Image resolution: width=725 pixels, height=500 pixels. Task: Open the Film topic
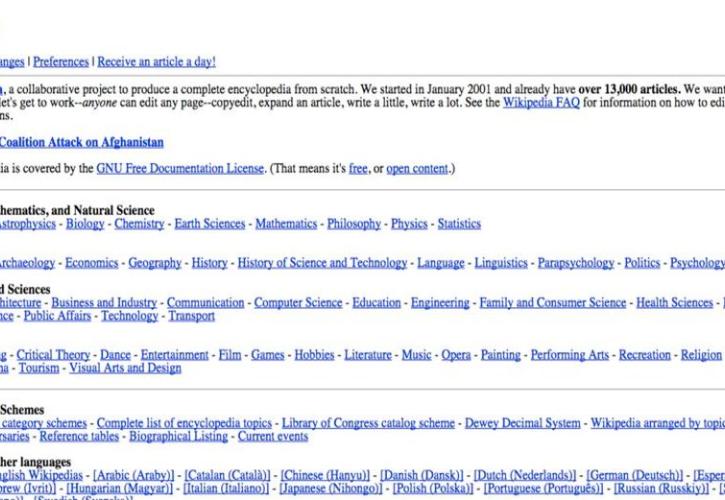pos(230,355)
